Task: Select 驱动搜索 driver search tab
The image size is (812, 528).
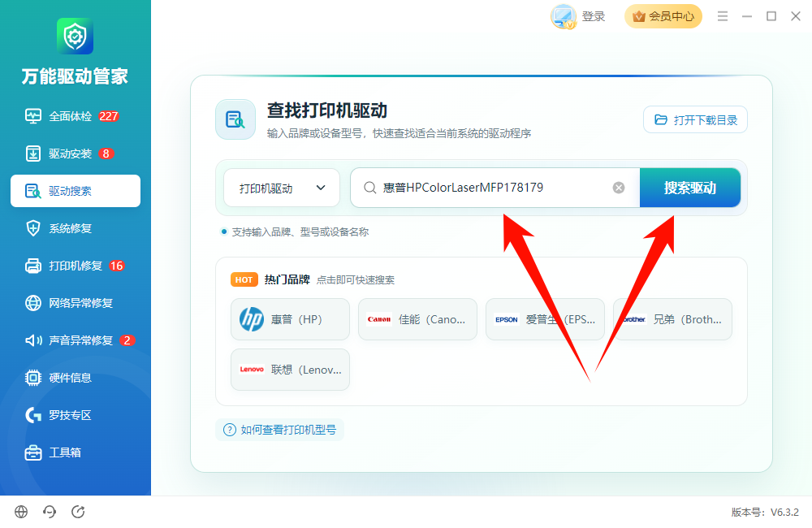Action: [75, 191]
